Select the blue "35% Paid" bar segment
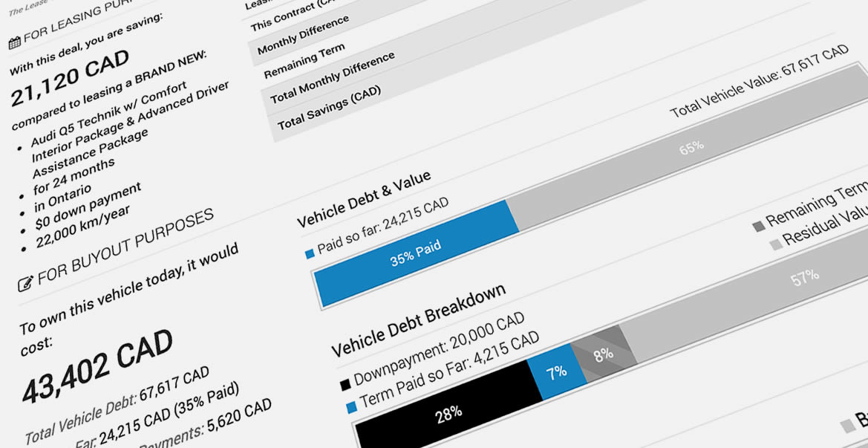868x448 pixels. click(416, 253)
